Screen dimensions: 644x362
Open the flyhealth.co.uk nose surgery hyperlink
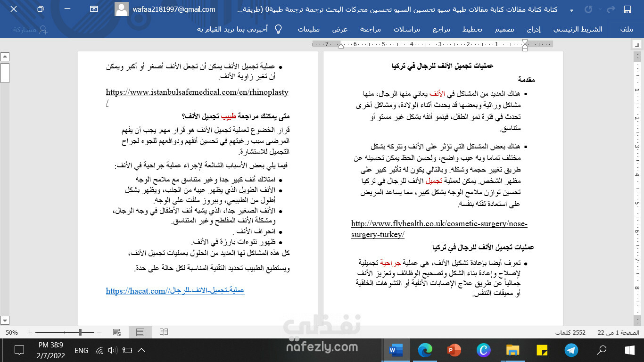439,229
